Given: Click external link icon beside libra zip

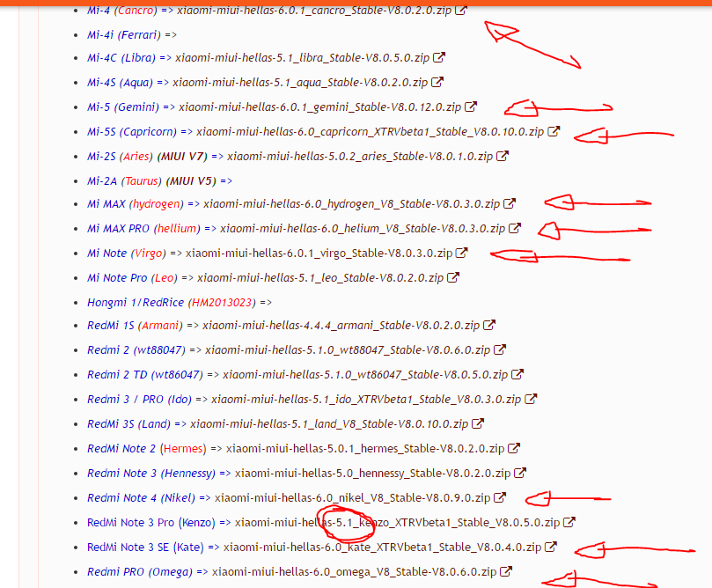Looking at the screenshot, I should (439, 57).
